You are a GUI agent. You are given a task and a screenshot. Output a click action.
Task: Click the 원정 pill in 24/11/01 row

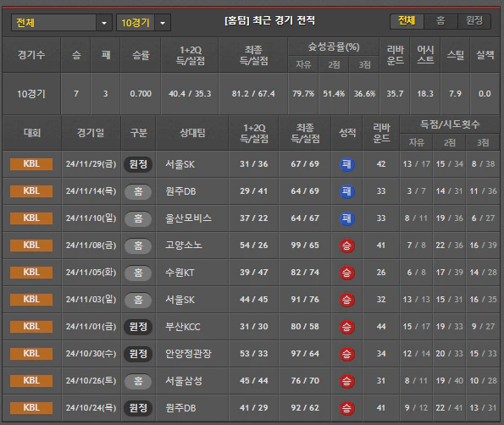tap(138, 327)
